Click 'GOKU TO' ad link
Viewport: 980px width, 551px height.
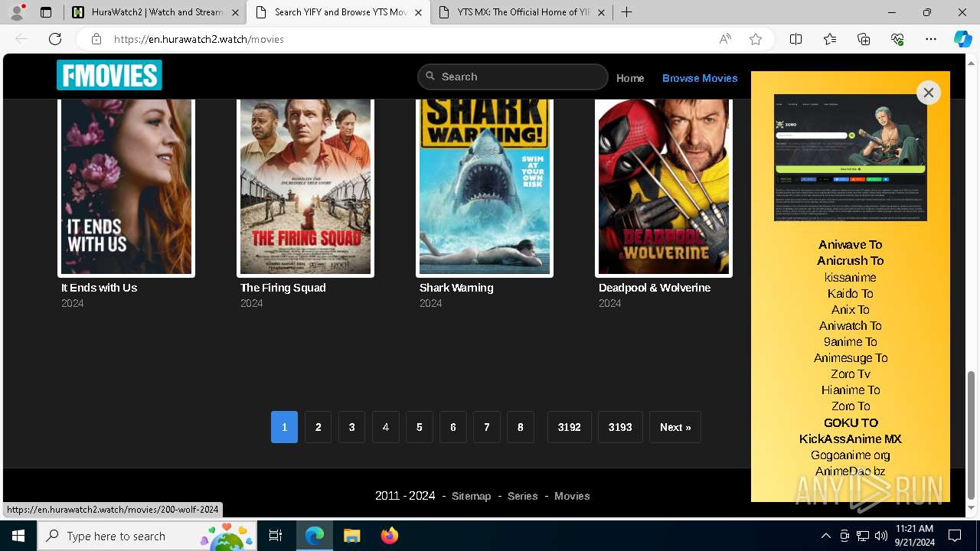[851, 422]
